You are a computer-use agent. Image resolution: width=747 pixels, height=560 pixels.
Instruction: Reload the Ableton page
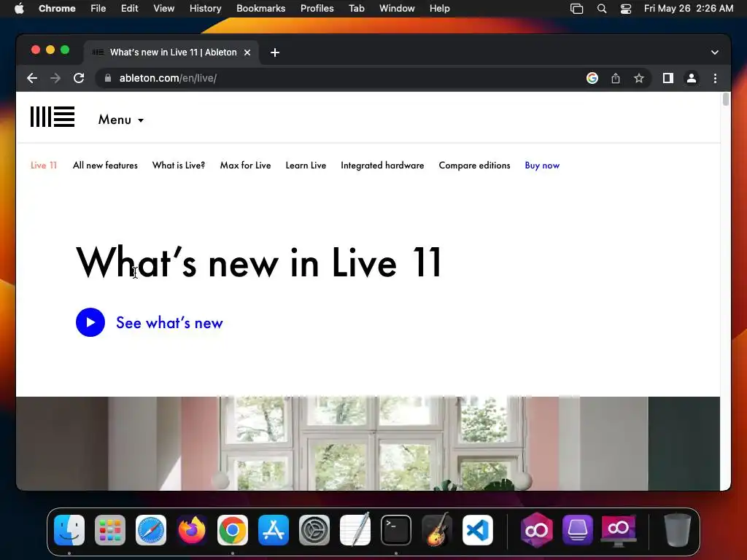pyautogui.click(x=79, y=78)
